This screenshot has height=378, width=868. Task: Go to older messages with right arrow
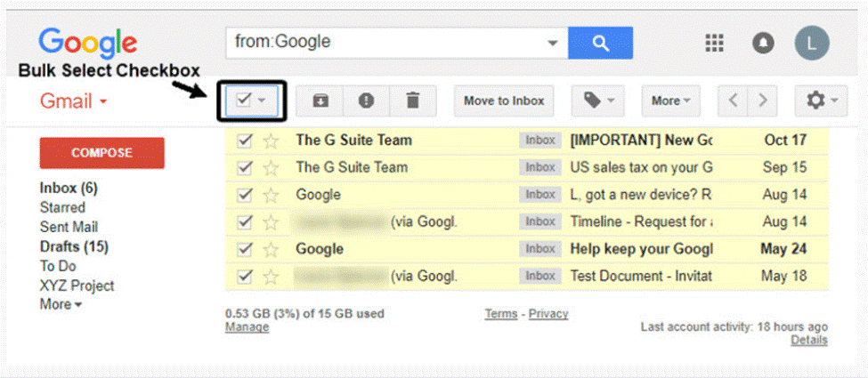point(762,101)
